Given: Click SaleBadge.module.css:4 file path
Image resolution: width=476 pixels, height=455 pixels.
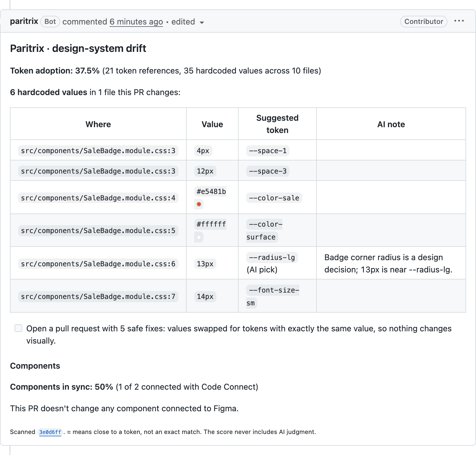Looking at the screenshot, I should [98, 198].
